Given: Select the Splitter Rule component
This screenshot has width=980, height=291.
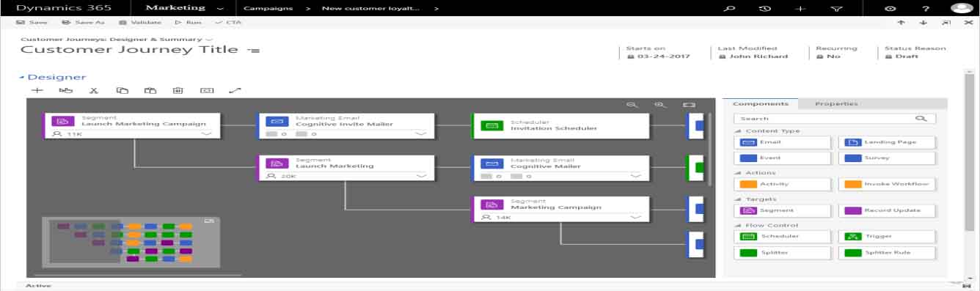Looking at the screenshot, I should coord(887,253).
